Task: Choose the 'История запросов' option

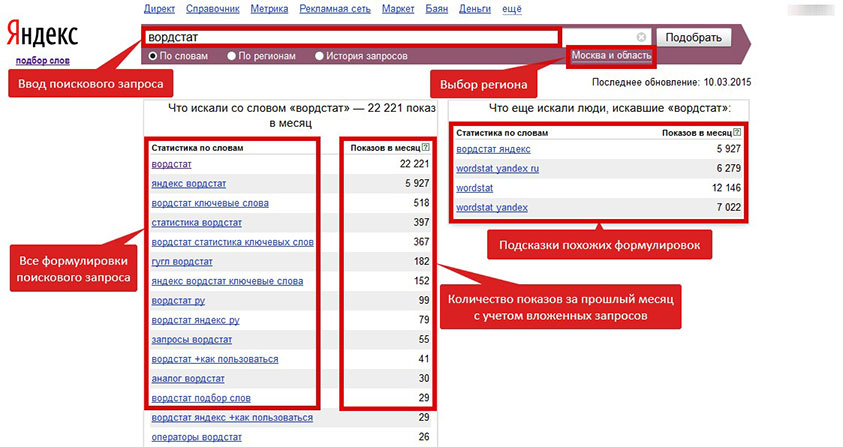Action: coord(320,56)
